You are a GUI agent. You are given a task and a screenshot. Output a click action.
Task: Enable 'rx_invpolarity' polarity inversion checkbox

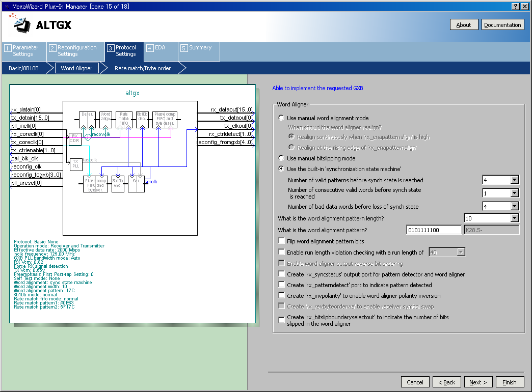(x=281, y=295)
